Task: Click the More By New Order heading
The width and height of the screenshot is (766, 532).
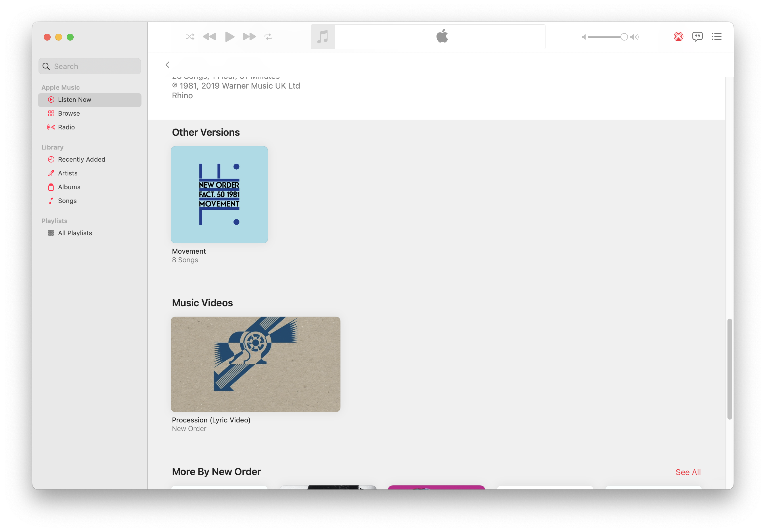Action: [x=216, y=472]
